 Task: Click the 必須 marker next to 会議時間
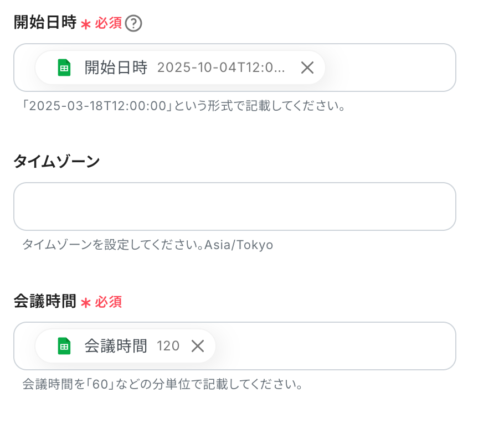[108, 302]
